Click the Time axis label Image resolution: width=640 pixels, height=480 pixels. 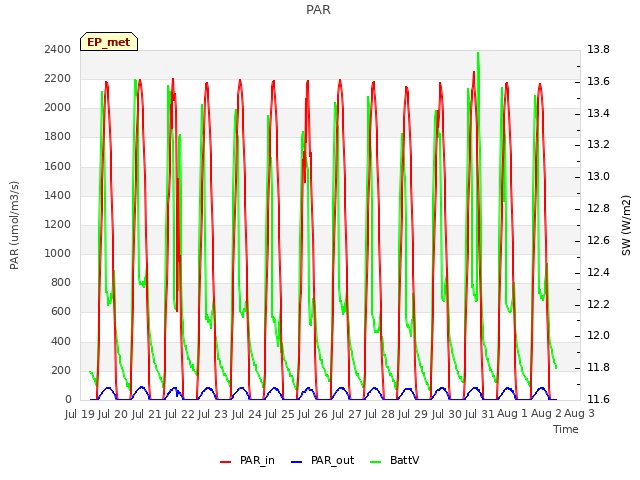pos(566,429)
